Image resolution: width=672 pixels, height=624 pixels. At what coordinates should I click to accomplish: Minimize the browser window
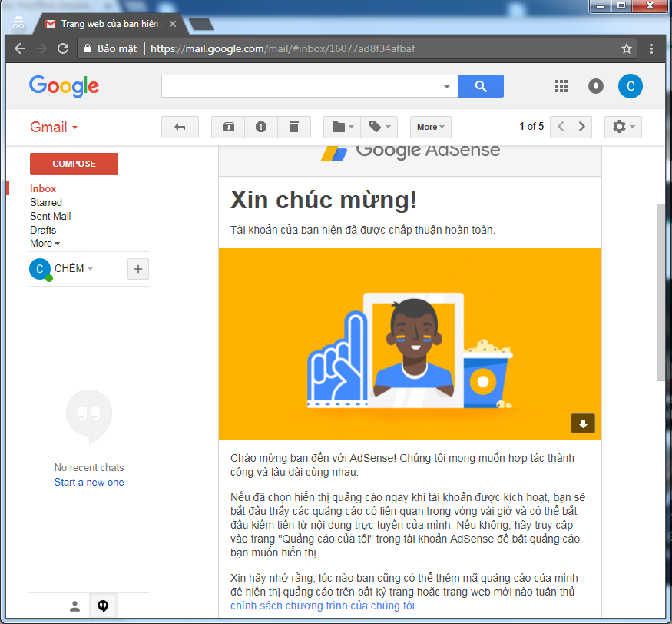coord(601,6)
